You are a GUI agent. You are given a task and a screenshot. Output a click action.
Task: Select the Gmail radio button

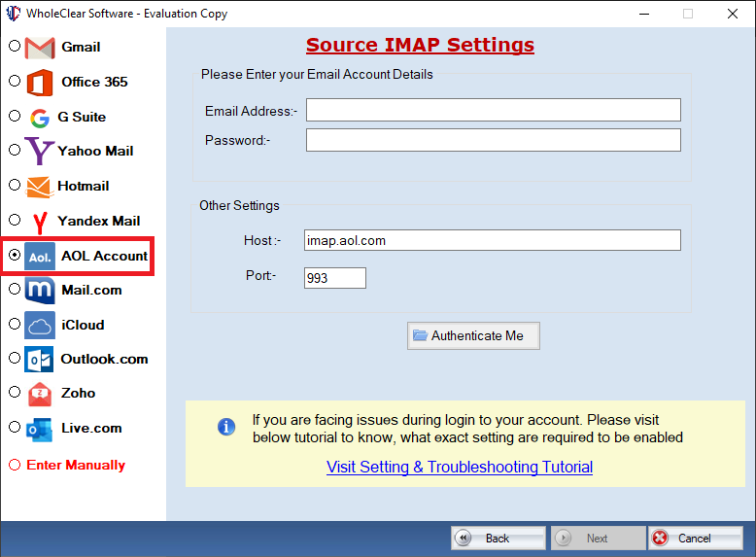pos(15,46)
